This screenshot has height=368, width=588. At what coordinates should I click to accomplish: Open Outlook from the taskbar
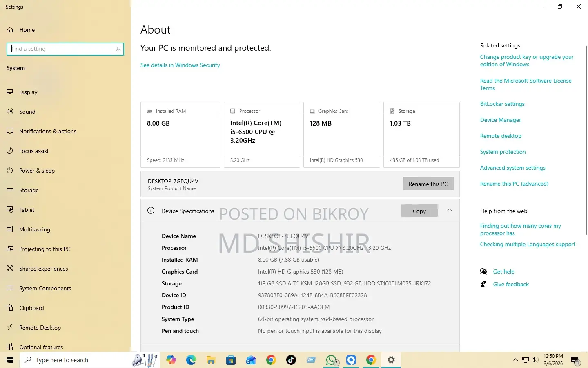coord(251,360)
